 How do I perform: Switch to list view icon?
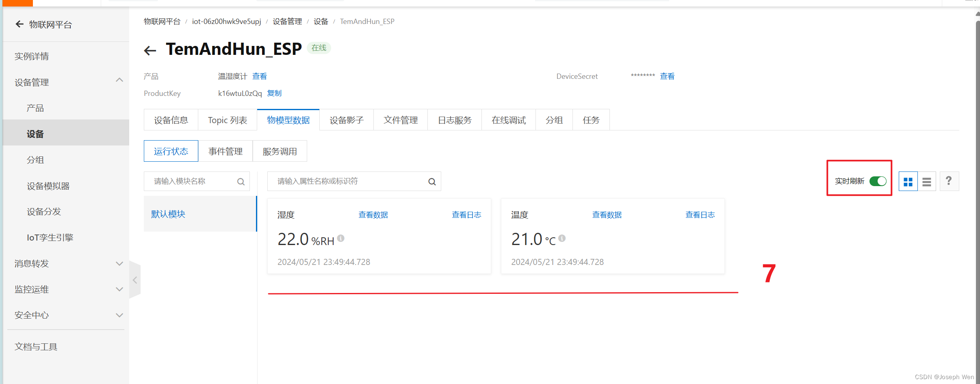coord(927,181)
